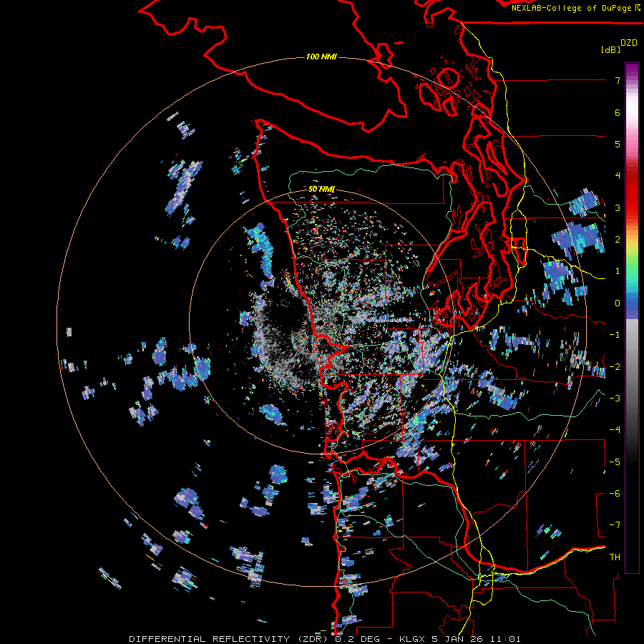Click the DIFFERENTIAL REFLECTIVITY (ZDR) caption text

(228, 639)
